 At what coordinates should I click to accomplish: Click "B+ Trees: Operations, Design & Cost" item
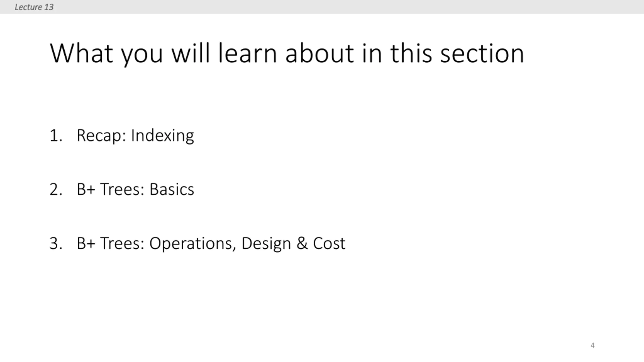pos(211,243)
